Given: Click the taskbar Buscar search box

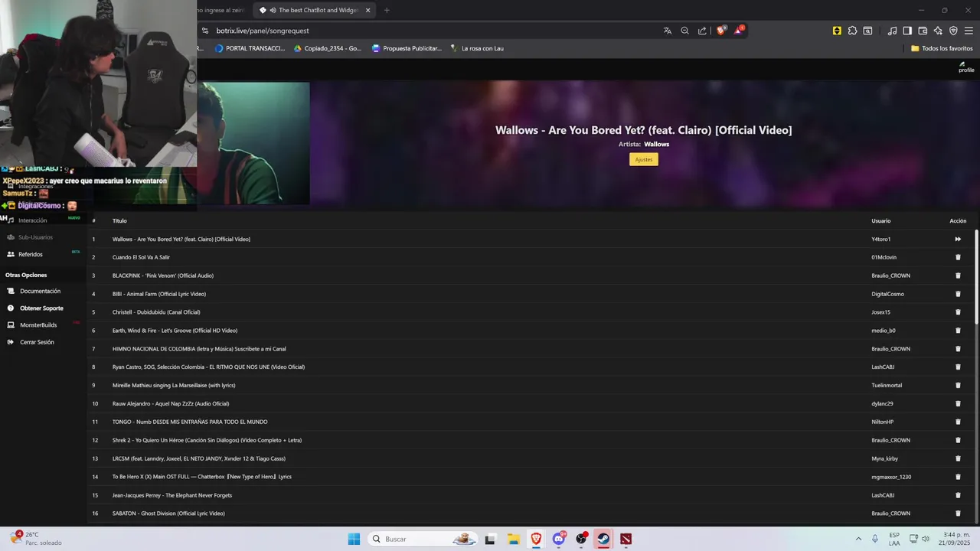Looking at the screenshot, I should coord(423,539).
